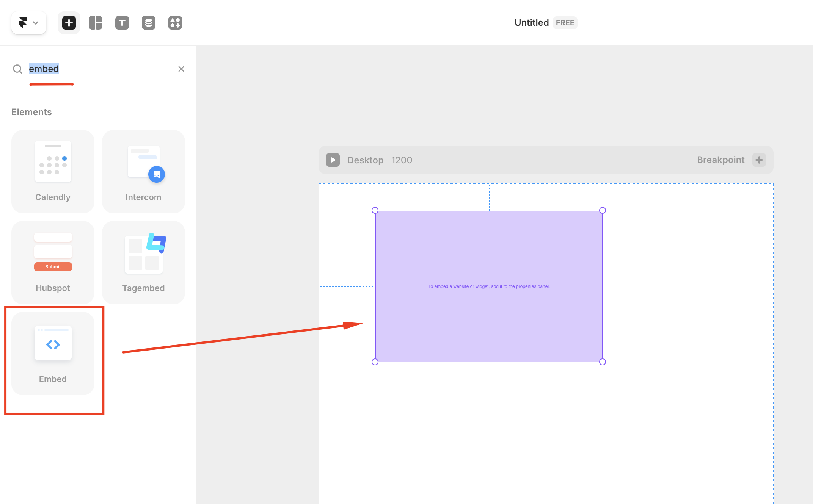Click the Untitled project title
The width and height of the screenshot is (813, 504).
click(x=531, y=23)
